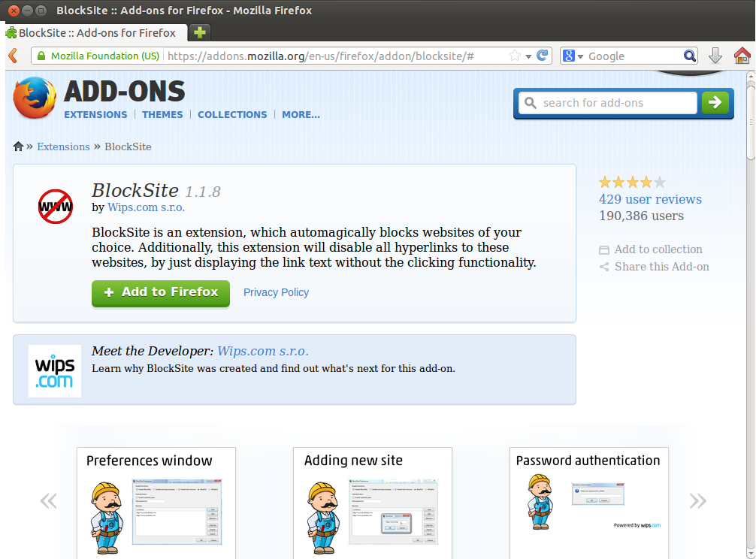This screenshot has height=559, width=756.
Task: Open a new tab with the plus icon
Action: coord(200,32)
